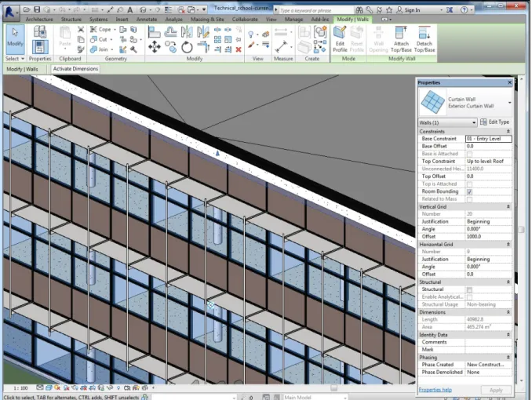Switch to the Annotate tab
The height and width of the screenshot is (400, 532).
(x=147, y=20)
